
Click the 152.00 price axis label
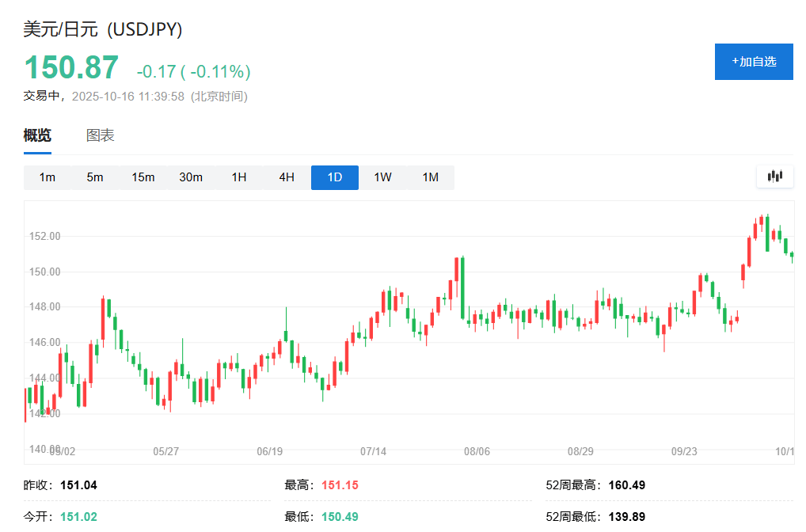click(44, 236)
